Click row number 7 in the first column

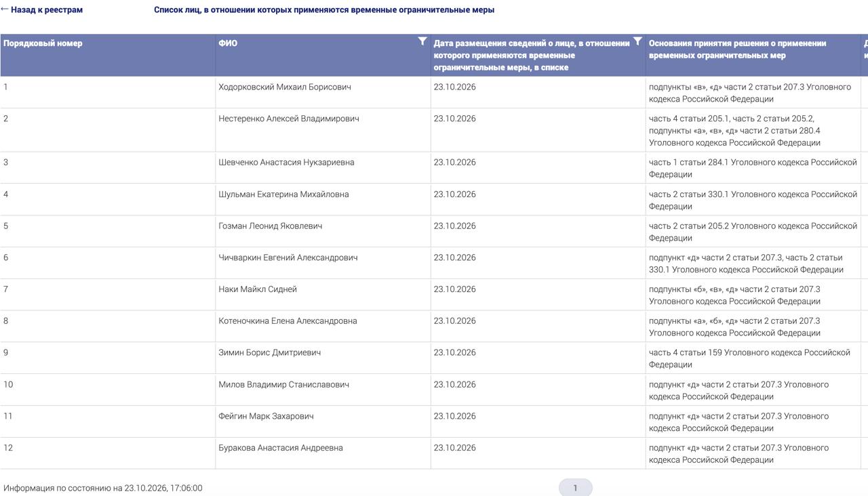click(6, 289)
